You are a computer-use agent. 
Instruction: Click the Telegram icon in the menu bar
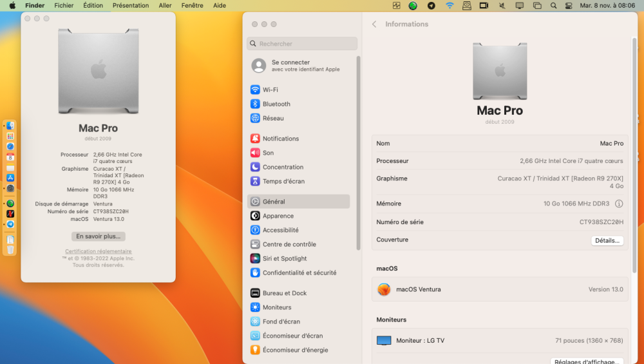[431, 5]
